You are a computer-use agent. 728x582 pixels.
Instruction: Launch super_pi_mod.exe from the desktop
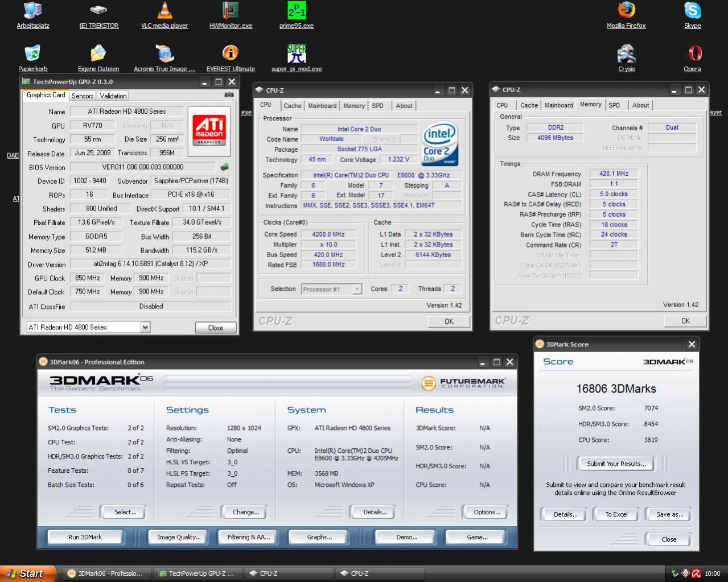pyautogui.click(x=297, y=59)
